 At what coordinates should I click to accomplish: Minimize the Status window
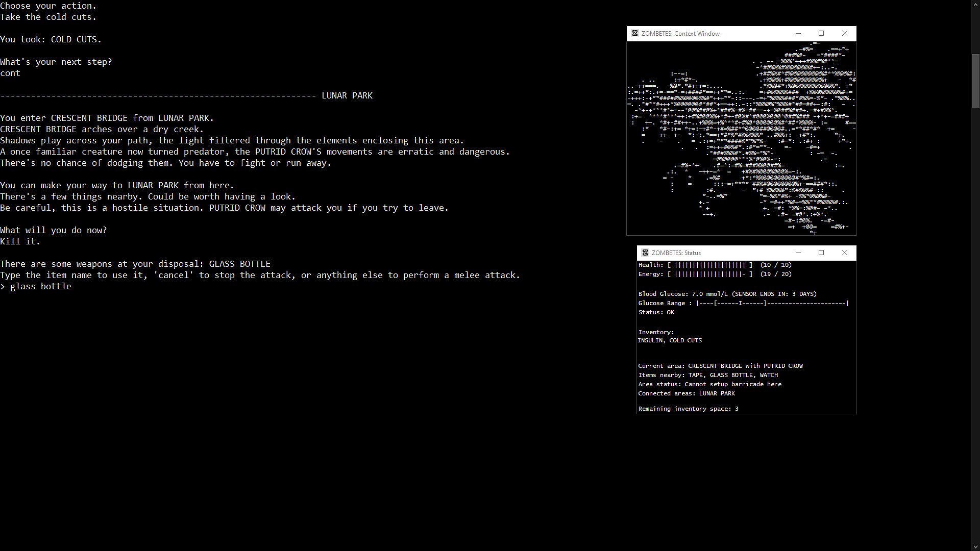pos(798,253)
